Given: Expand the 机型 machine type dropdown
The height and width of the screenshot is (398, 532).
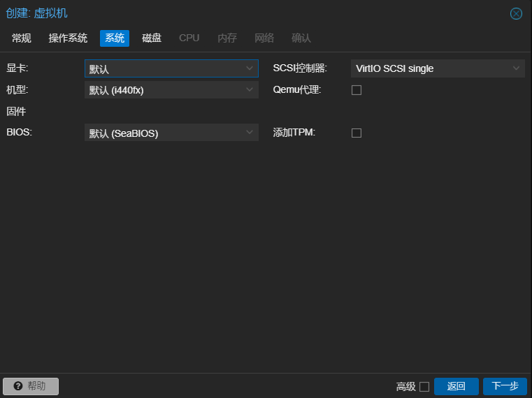Looking at the screenshot, I should pos(250,90).
